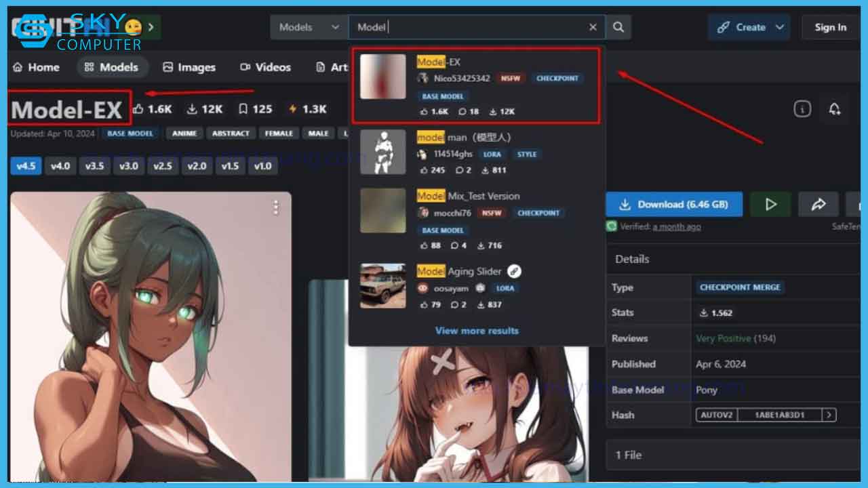Click the "a month ago" verified link
868x488 pixels.
(677, 227)
